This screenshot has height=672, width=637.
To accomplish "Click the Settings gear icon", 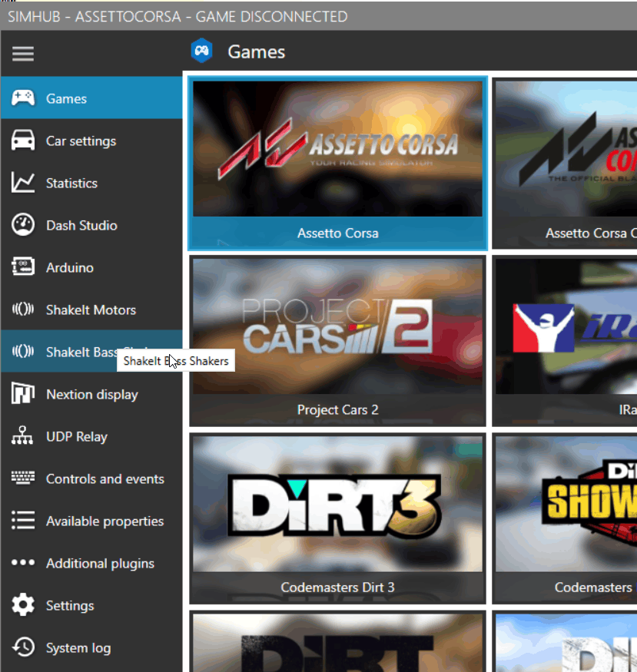I will point(23,604).
